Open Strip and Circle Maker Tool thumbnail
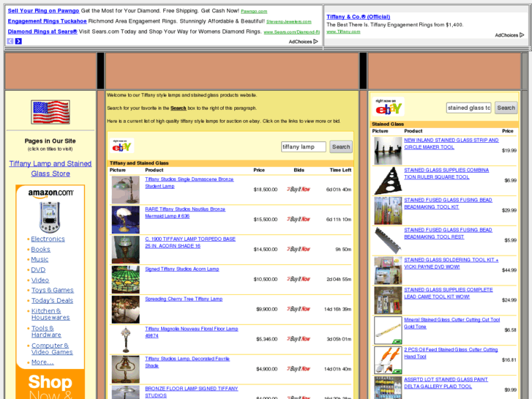532x399 pixels. pyautogui.click(x=388, y=151)
